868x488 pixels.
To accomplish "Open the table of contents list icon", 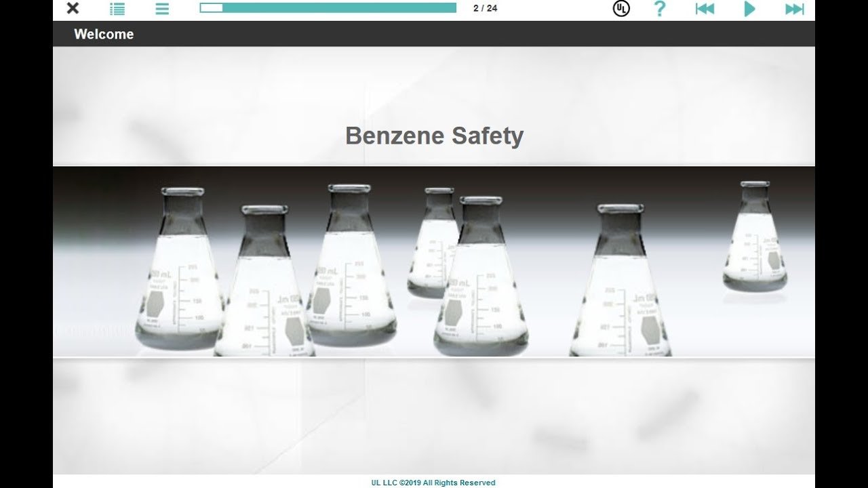I will pyautogui.click(x=117, y=9).
